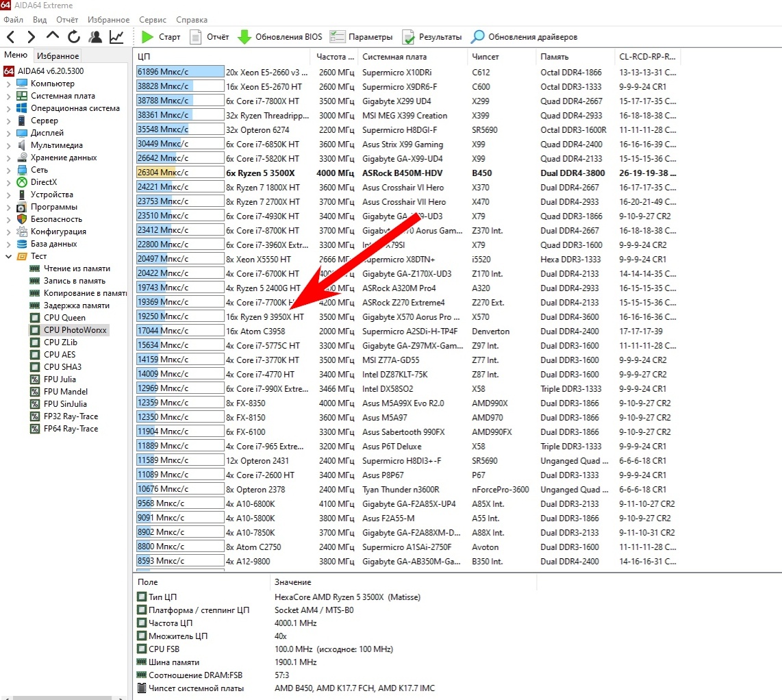782x700 pixels.
Task: Collapse the Тест tree node
Action: [8, 256]
